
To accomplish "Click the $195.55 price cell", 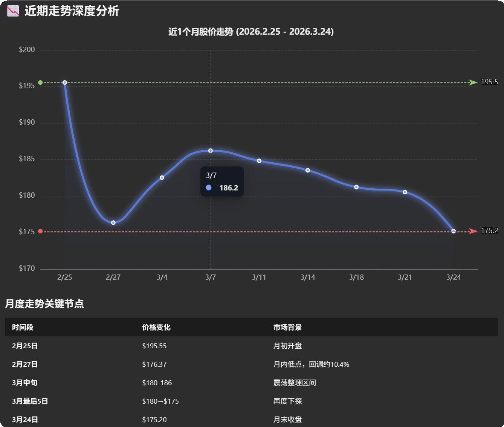I will [154, 346].
